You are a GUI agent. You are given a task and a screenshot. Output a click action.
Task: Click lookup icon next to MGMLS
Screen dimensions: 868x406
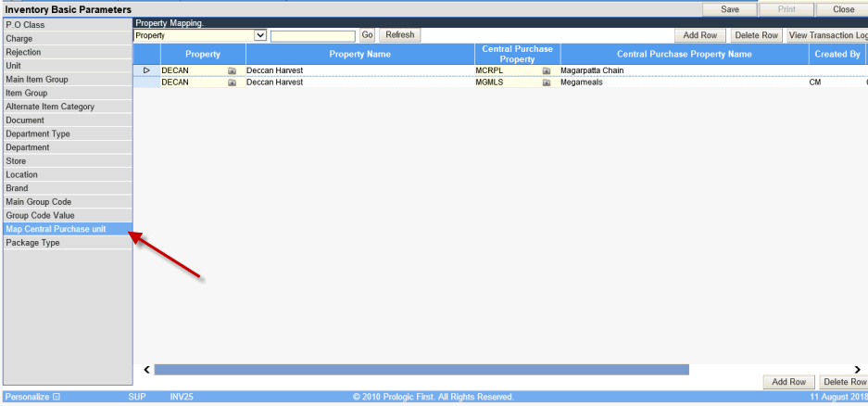pos(547,82)
